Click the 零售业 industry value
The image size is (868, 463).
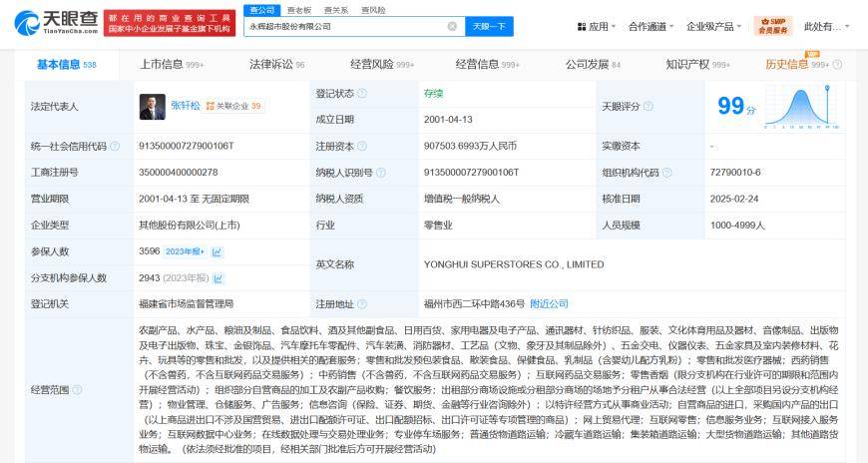coord(438,225)
